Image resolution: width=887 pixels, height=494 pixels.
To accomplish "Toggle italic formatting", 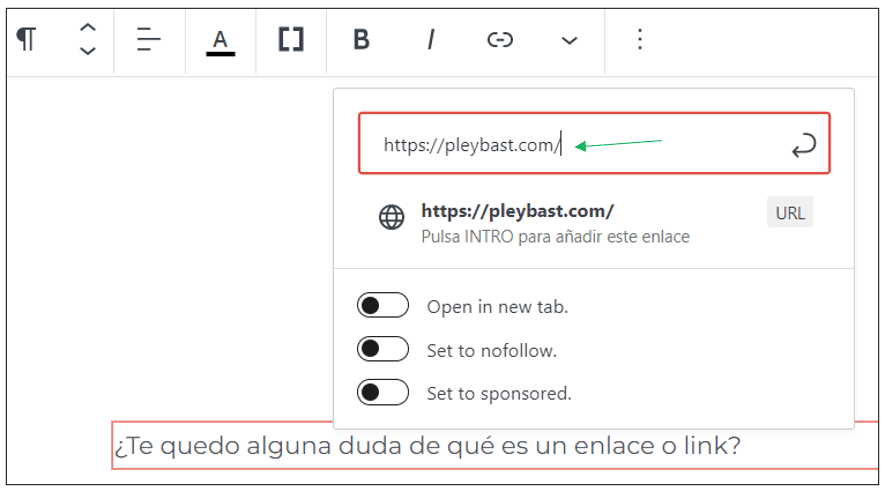I will (x=431, y=40).
